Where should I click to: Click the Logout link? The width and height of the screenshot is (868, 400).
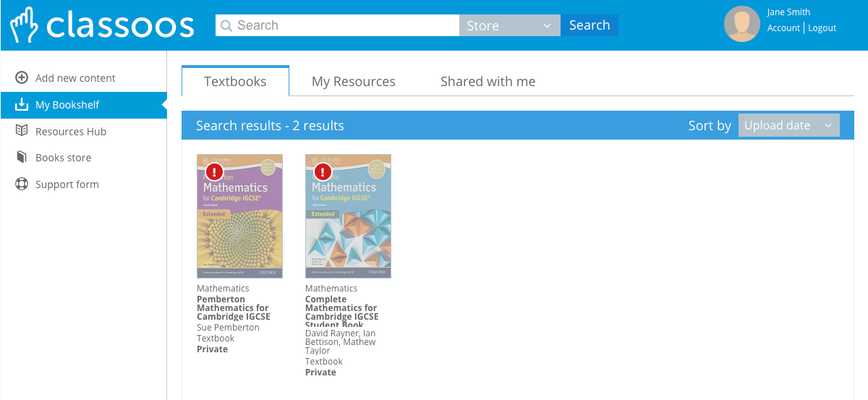click(x=822, y=28)
